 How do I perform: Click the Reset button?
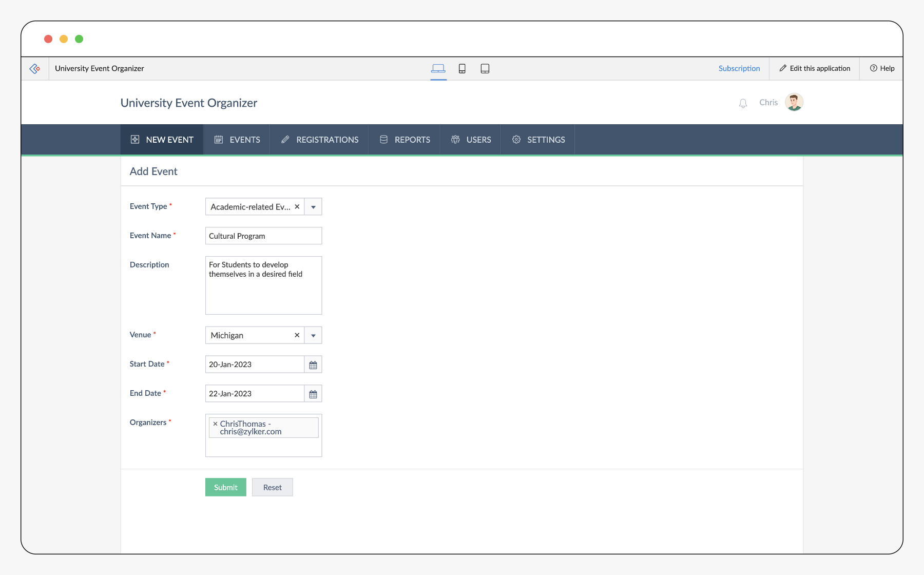272,487
